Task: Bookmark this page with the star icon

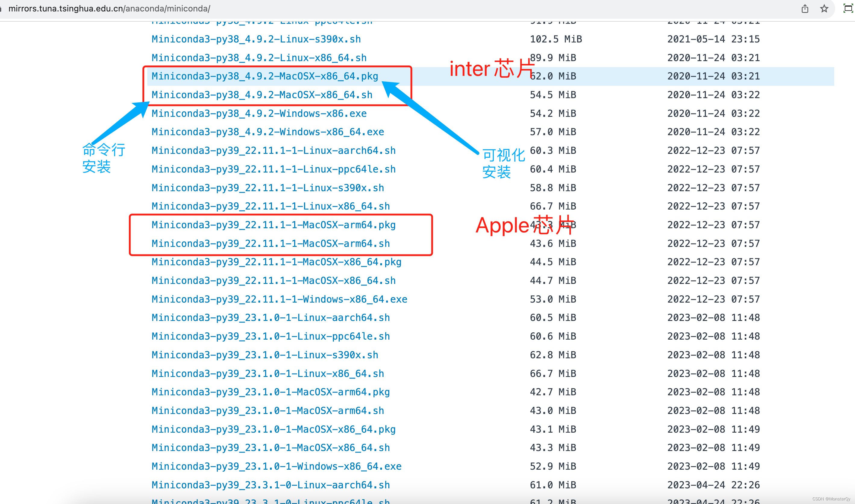Action: click(x=824, y=8)
